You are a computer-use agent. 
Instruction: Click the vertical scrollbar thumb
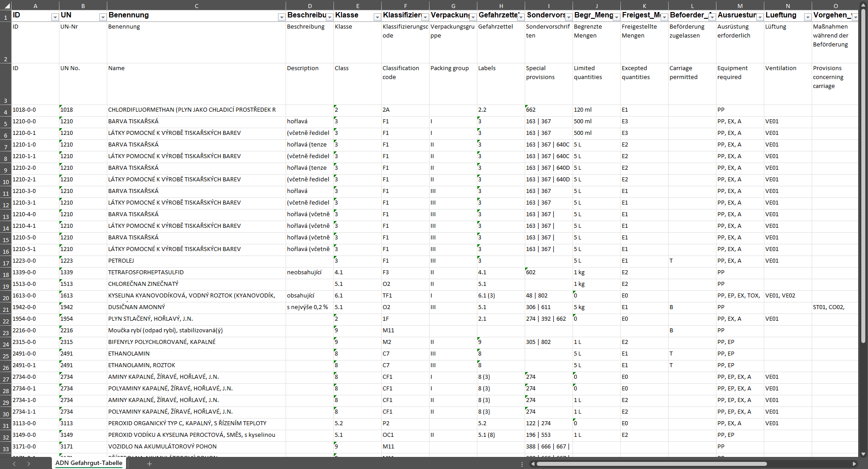click(x=863, y=179)
